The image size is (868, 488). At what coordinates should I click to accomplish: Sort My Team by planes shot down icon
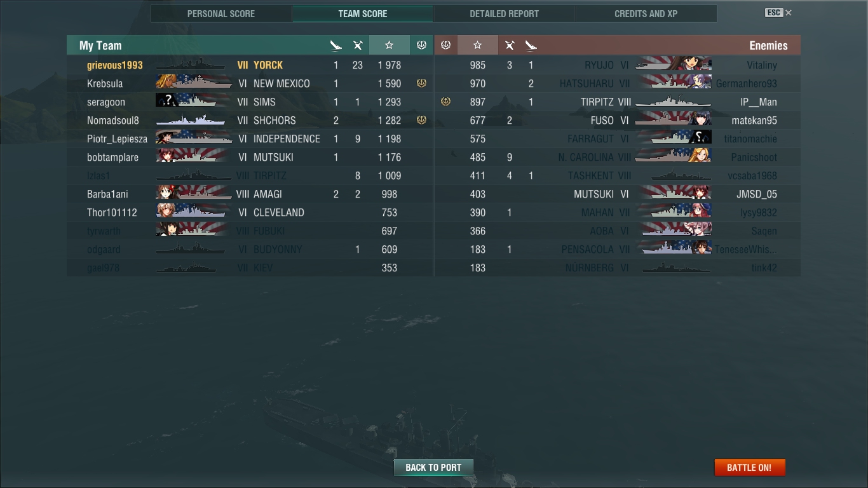coord(358,45)
